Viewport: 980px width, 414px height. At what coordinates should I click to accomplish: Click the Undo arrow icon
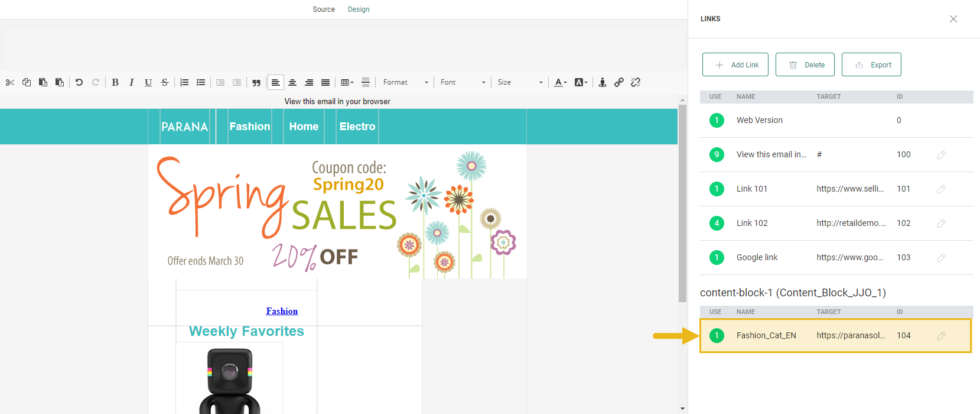click(79, 82)
